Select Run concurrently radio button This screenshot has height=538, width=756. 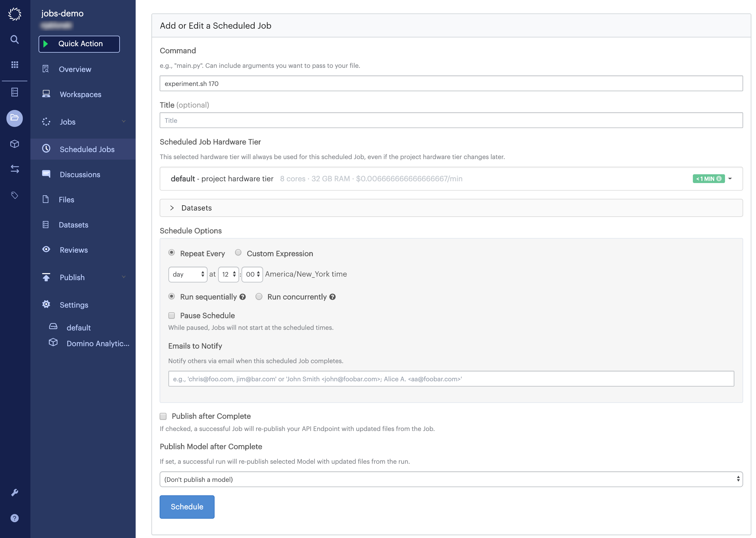click(259, 297)
